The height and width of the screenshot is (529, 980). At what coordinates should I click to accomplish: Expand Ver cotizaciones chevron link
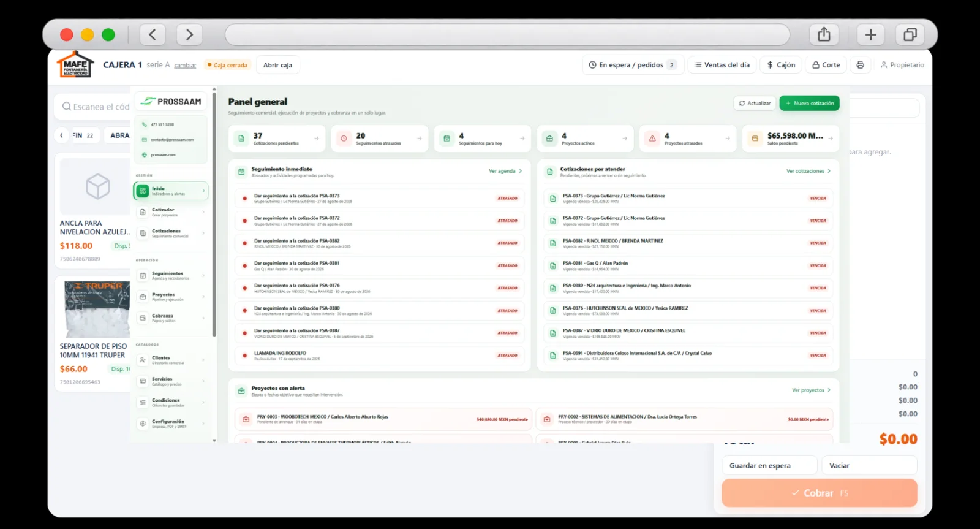(x=809, y=171)
